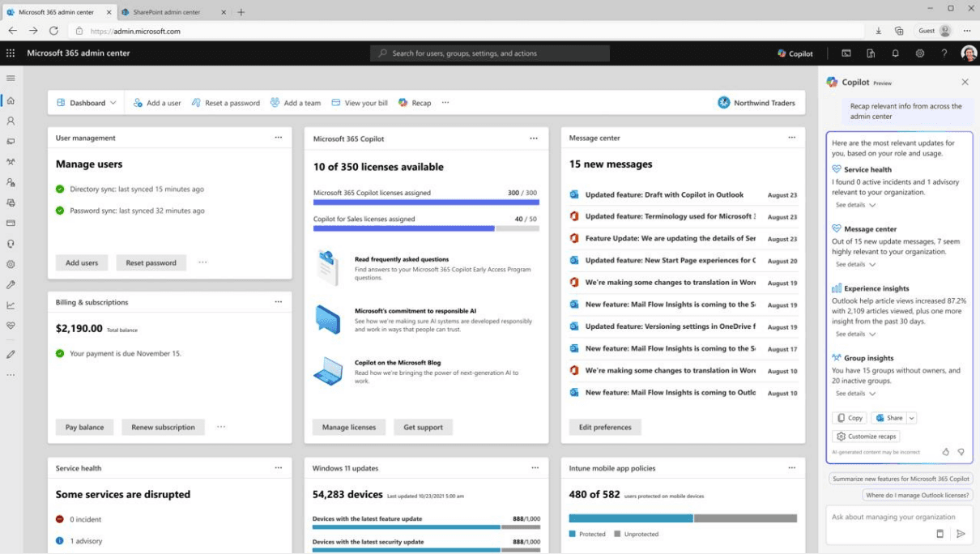This screenshot has width=980, height=554.
Task: Refresh the browser page
Action: pos(53,31)
